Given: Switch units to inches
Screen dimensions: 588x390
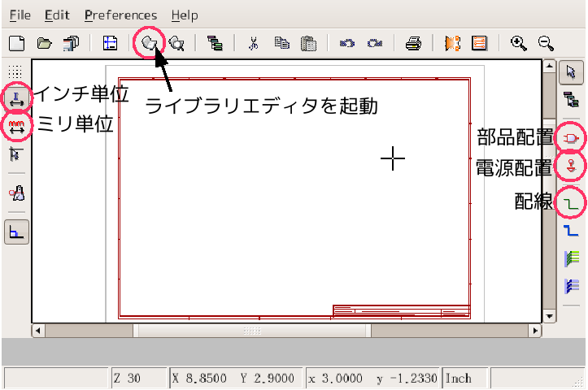Looking at the screenshot, I should [x=15, y=98].
